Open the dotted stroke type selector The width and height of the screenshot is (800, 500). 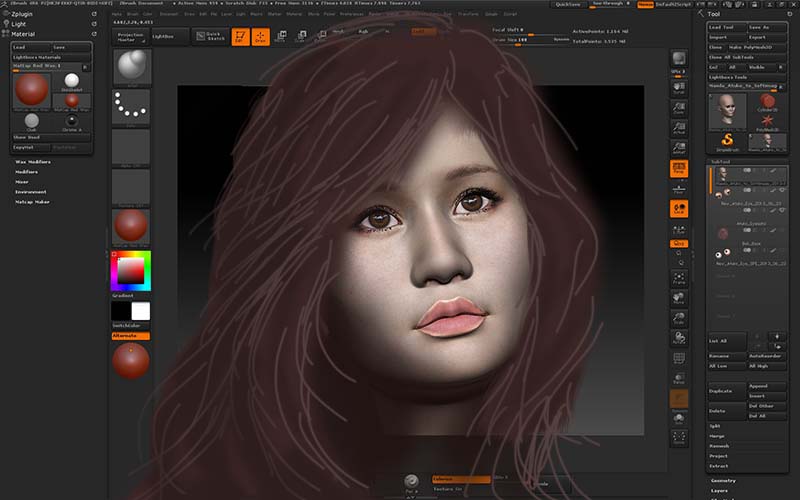pyautogui.click(x=131, y=106)
